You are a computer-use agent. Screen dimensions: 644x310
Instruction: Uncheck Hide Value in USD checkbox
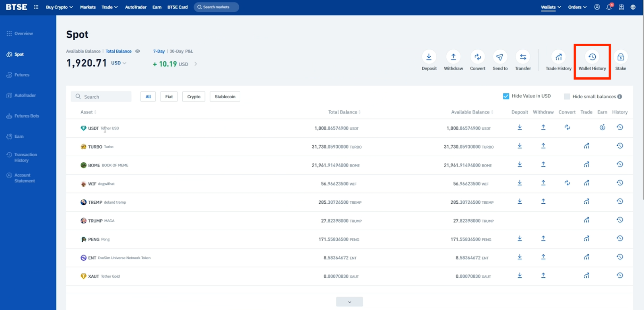coord(506,96)
